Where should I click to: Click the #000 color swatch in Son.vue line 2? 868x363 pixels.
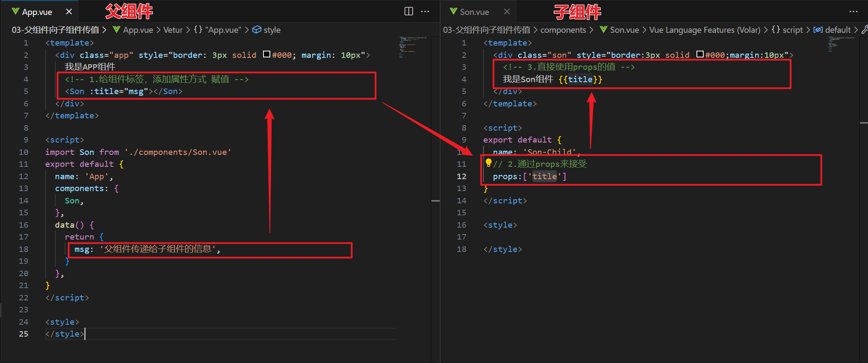tap(700, 54)
